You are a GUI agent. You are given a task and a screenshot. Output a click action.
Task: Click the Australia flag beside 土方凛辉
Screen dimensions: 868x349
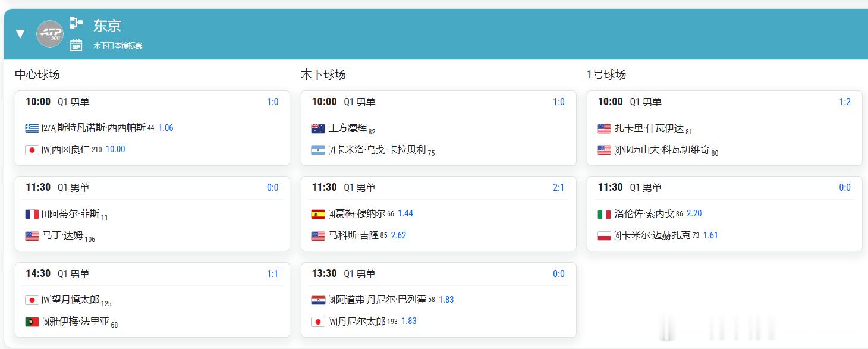pos(318,128)
